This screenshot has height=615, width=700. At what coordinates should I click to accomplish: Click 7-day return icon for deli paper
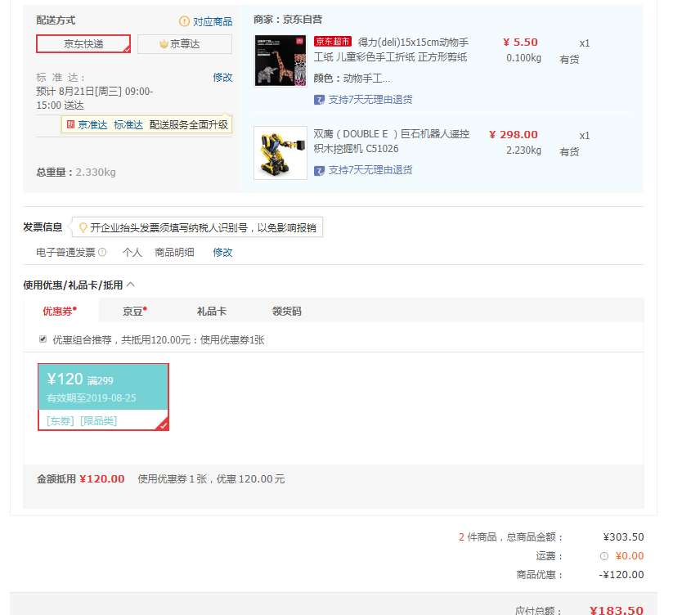point(319,100)
